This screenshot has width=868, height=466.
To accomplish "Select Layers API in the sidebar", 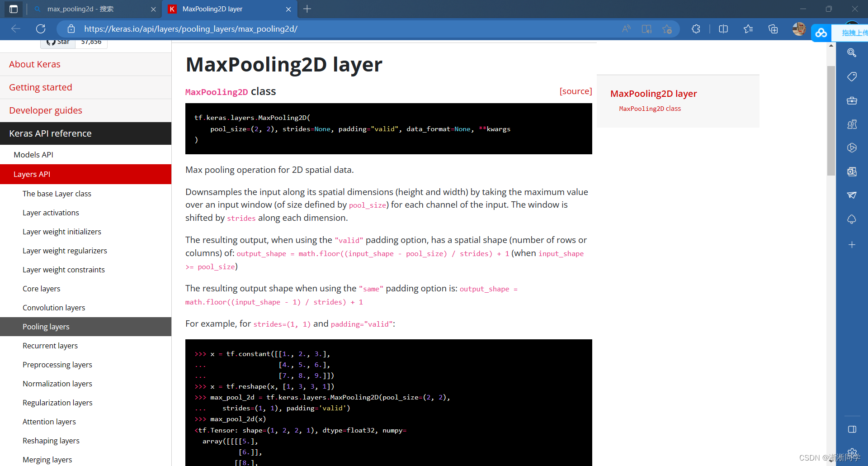I will click(x=85, y=174).
